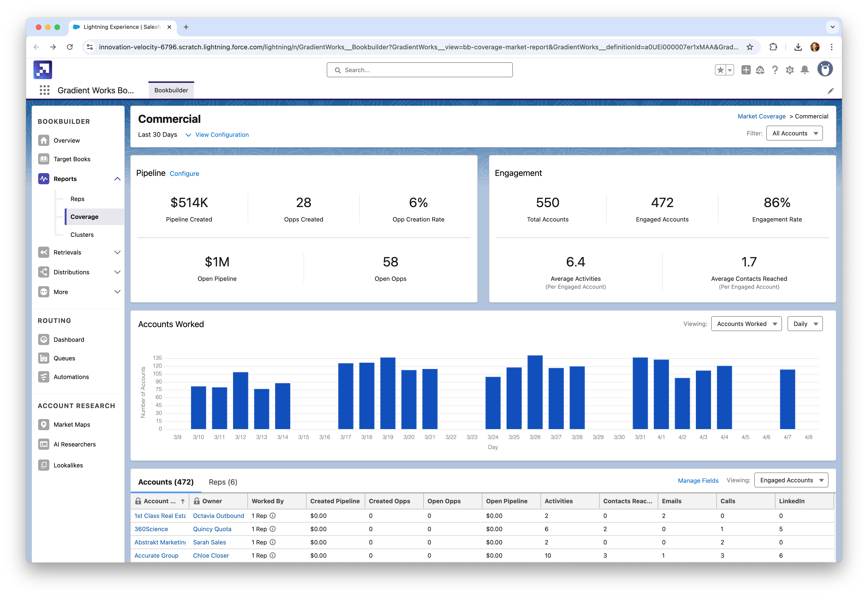Click the Lookalikes sidebar icon
The image size is (868, 597).
point(44,465)
